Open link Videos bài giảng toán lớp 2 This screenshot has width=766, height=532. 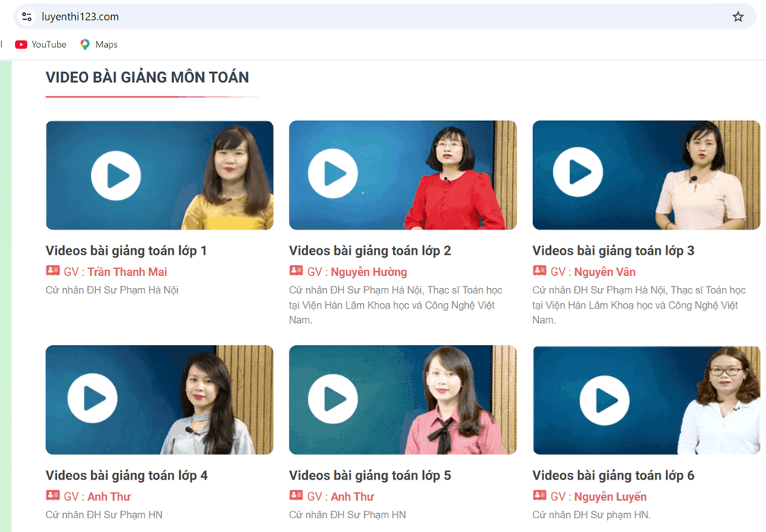(370, 251)
